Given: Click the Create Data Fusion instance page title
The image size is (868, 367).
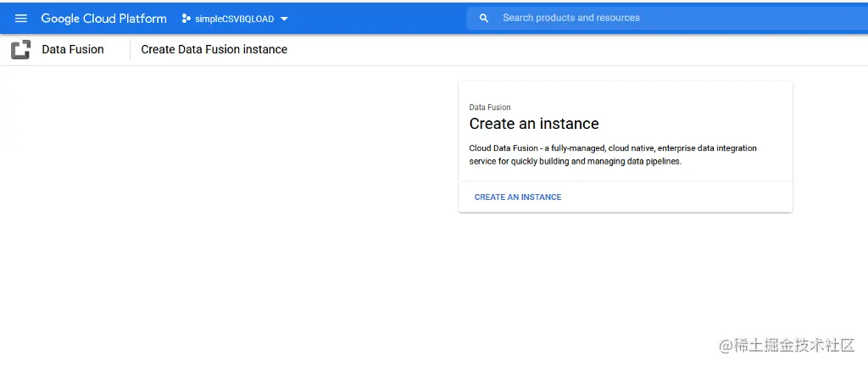Looking at the screenshot, I should click(214, 49).
